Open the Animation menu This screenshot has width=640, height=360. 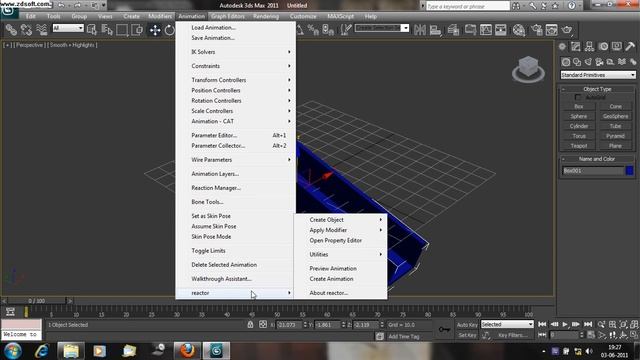pos(191,16)
